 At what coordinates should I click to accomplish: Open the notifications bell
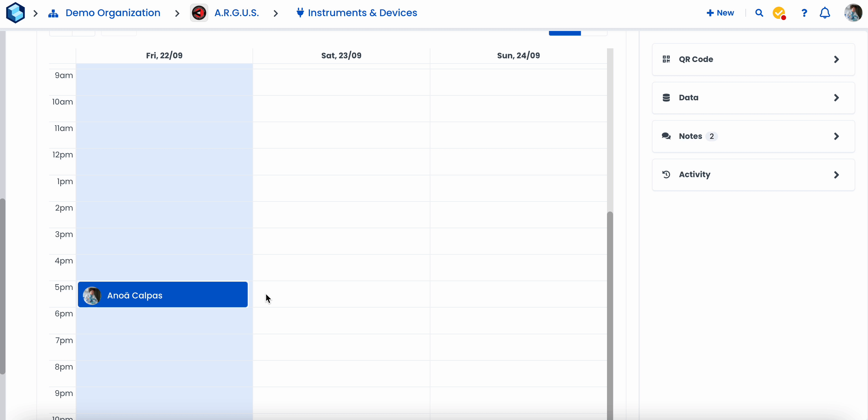tap(825, 13)
